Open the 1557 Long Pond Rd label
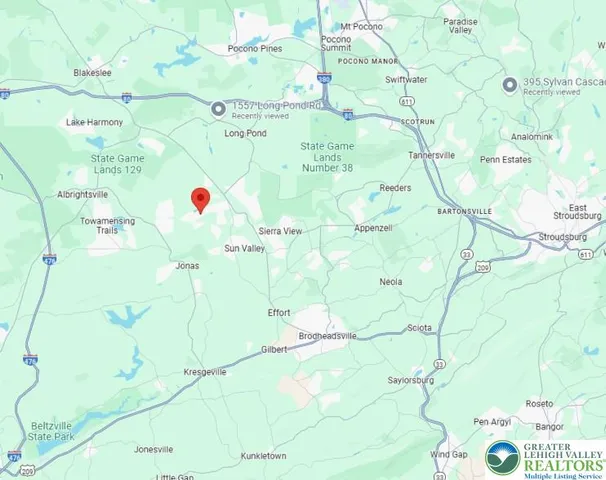 [x=276, y=106]
